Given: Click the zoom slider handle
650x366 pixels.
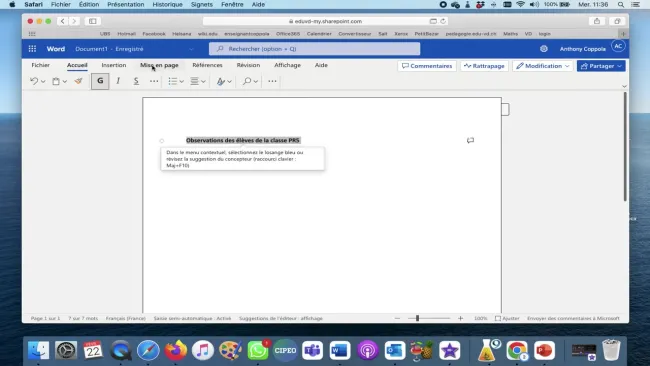Looking at the screenshot, I should 417,318.
